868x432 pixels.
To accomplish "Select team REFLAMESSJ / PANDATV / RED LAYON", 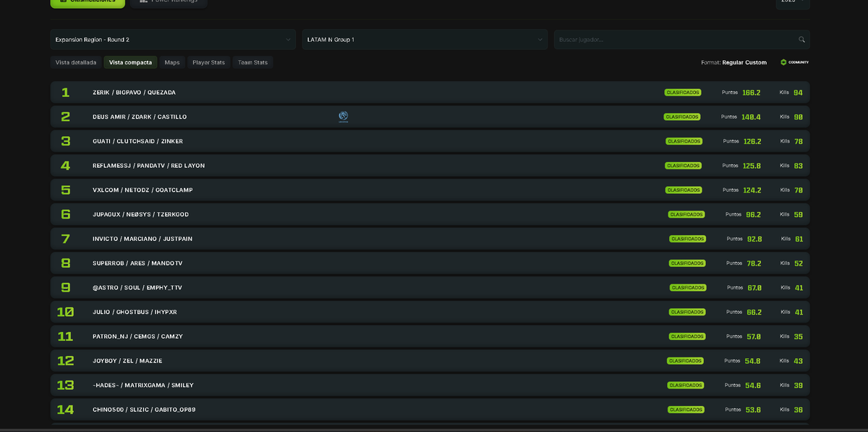I will [x=148, y=166].
